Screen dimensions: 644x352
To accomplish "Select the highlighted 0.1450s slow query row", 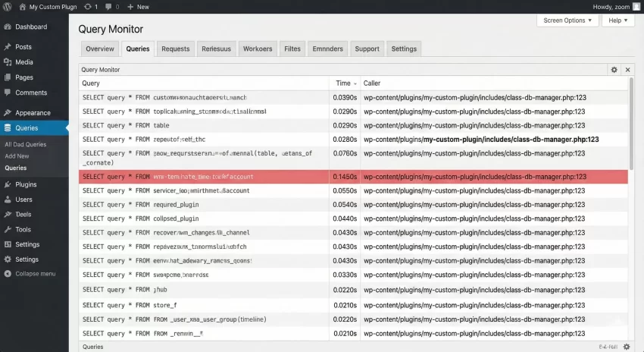I will 353,177.
